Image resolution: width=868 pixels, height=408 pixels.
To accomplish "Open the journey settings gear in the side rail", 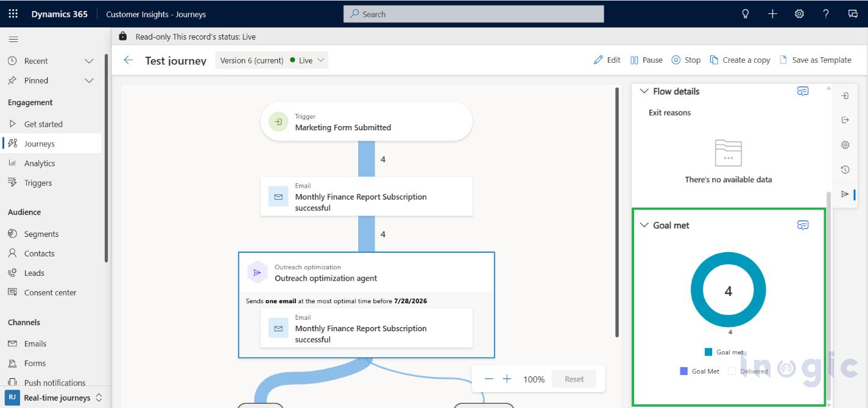I will point(845,145).
